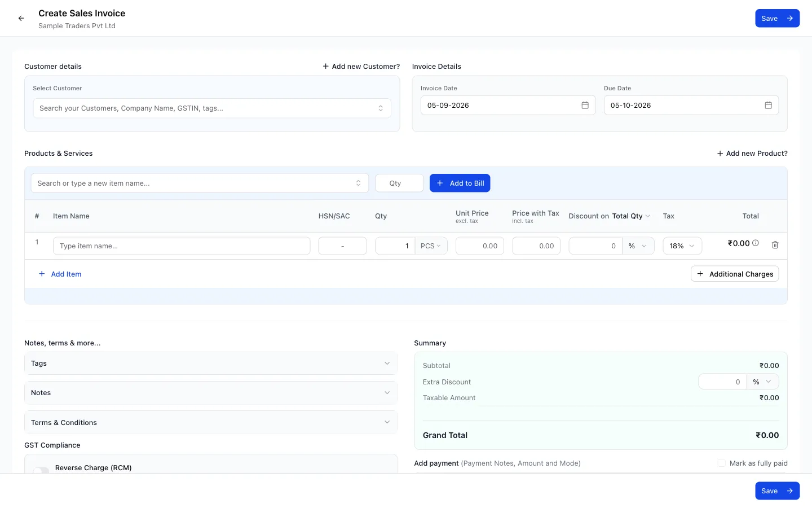Toggle the Reverse Charge (RCM) switch

[x=41, y=470]
